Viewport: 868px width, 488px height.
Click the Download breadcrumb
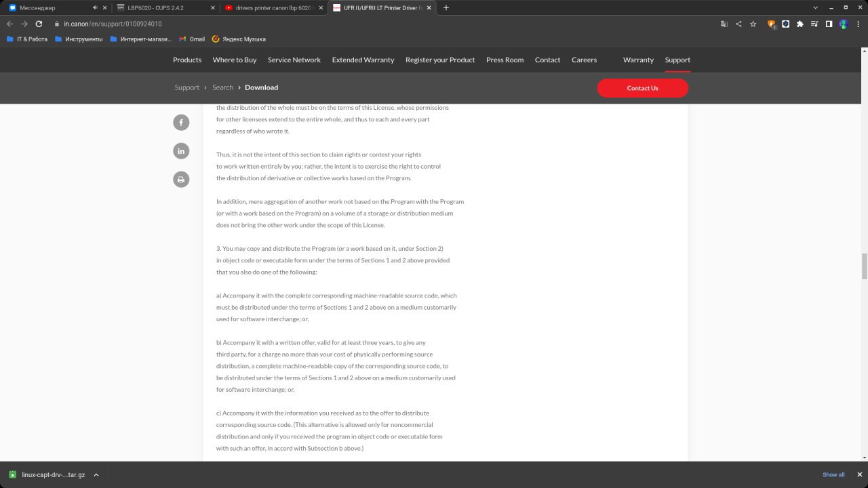(x=261, y=87)
